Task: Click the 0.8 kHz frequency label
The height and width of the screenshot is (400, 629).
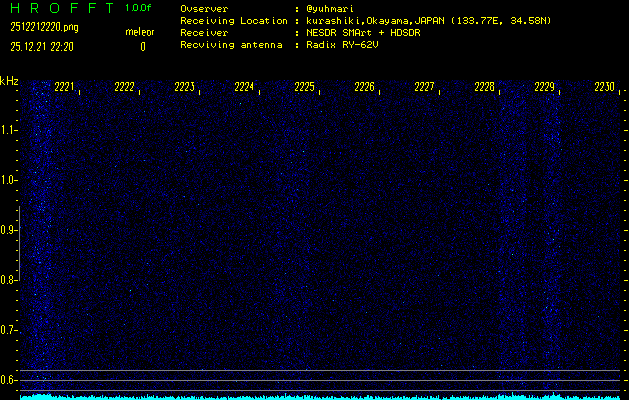Action: click(8, 280)
